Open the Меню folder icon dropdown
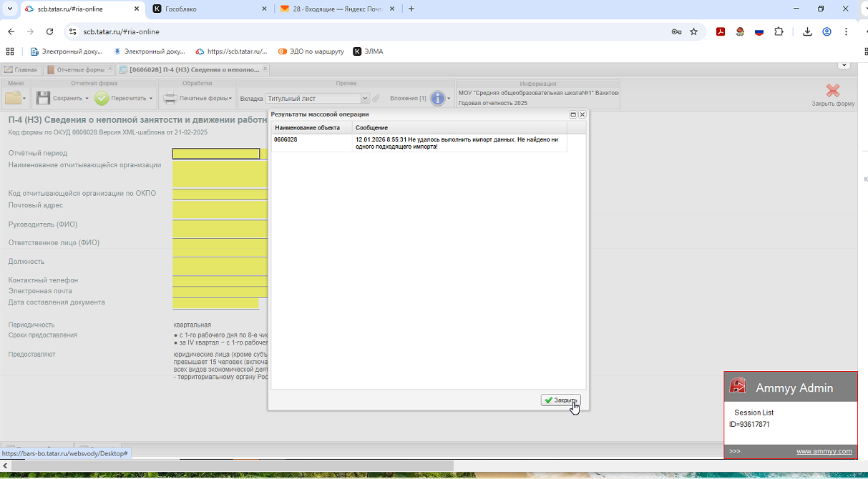Screen dimensions: 868x479 (x=15, y=98)
